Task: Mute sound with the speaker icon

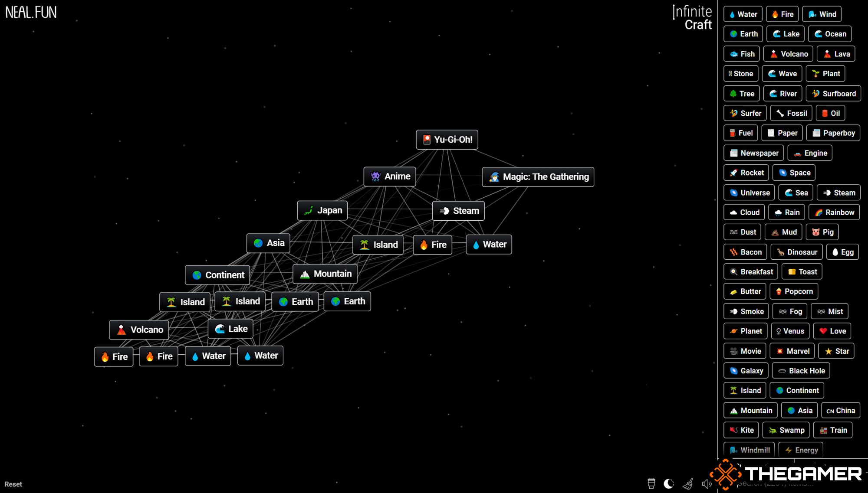Action: coord(706,483)
